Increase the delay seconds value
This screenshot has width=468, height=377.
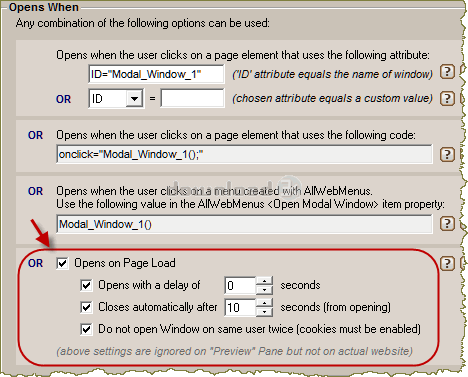click(264, 281)
